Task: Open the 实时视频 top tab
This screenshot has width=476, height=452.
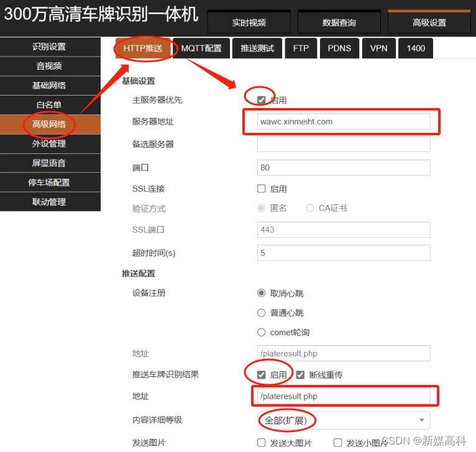Action: pos(249,22)
